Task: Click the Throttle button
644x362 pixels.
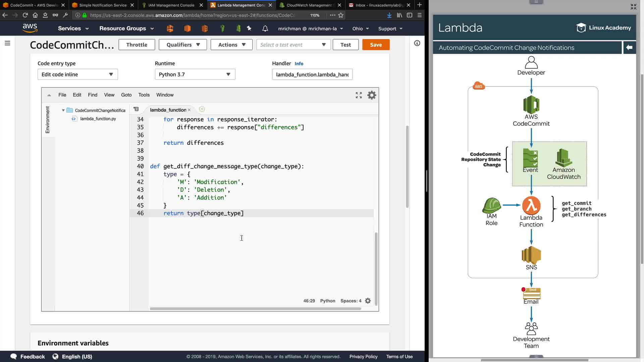Action: (x=137, y=45)
